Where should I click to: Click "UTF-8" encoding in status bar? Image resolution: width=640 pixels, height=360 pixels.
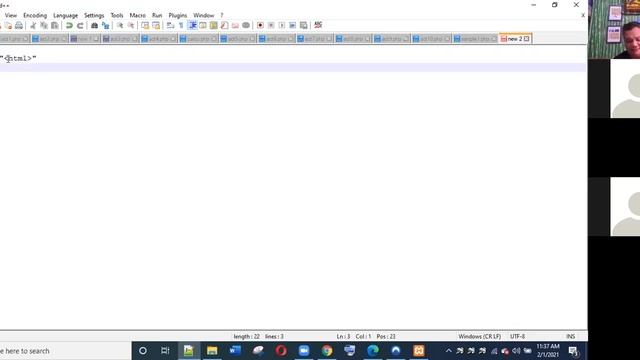click(517, 336)
